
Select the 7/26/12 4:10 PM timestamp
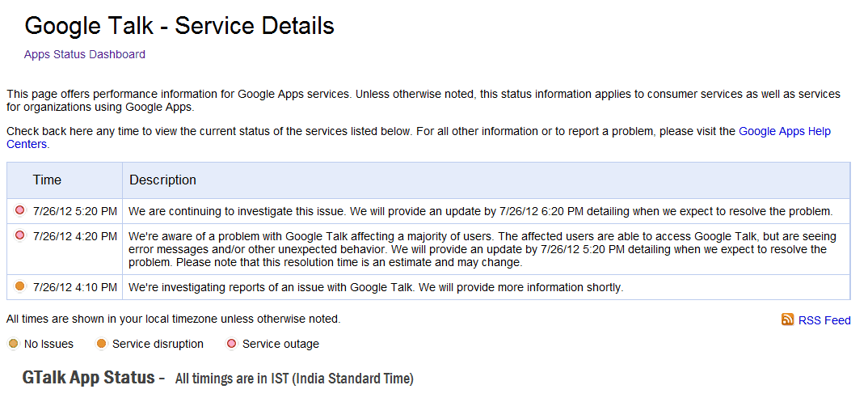tap(74, 287)
